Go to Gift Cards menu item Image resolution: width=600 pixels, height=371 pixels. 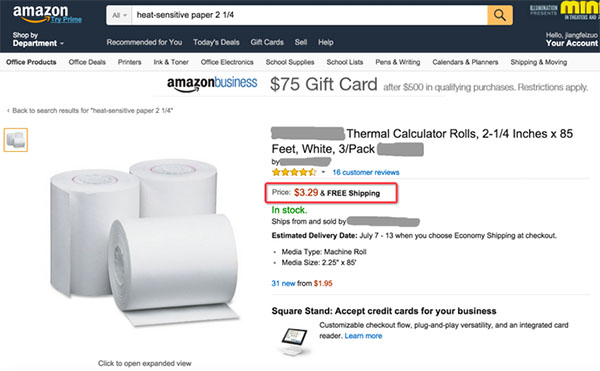pyautogui.click(x=267, y=42)
